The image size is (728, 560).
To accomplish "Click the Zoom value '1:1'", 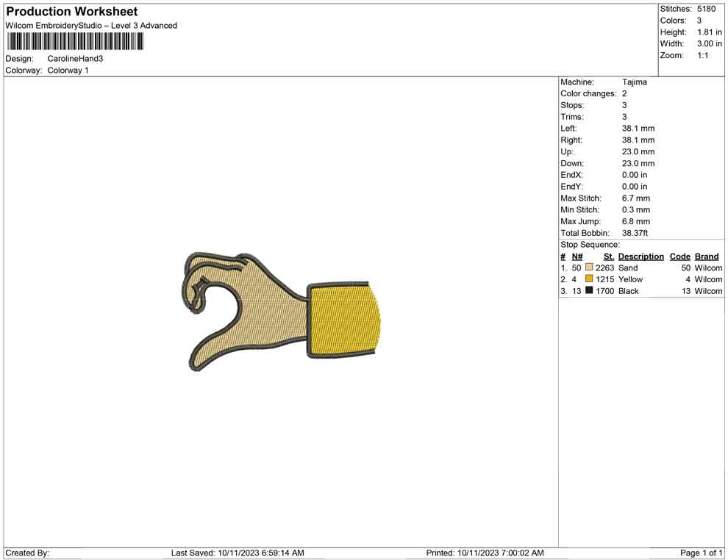I will click(x=703, y=55).
